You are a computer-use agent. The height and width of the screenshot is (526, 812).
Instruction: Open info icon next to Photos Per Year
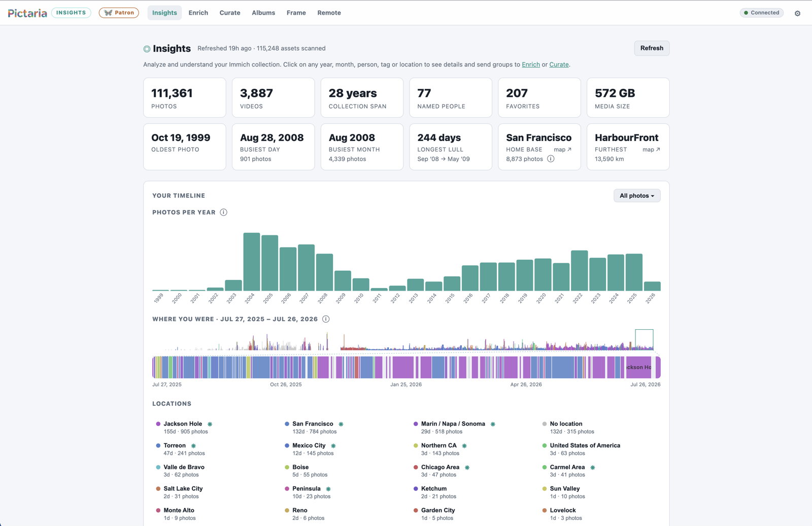(x=223, y=212)
